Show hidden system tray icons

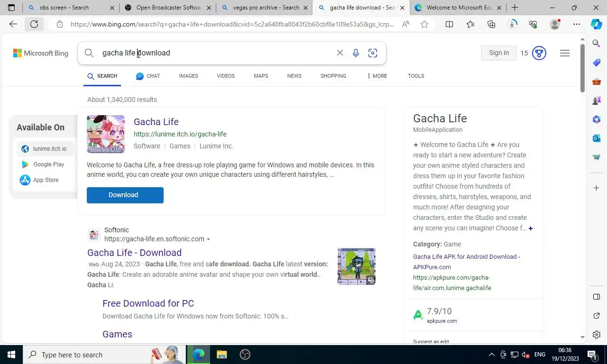[x=491, y=355]
